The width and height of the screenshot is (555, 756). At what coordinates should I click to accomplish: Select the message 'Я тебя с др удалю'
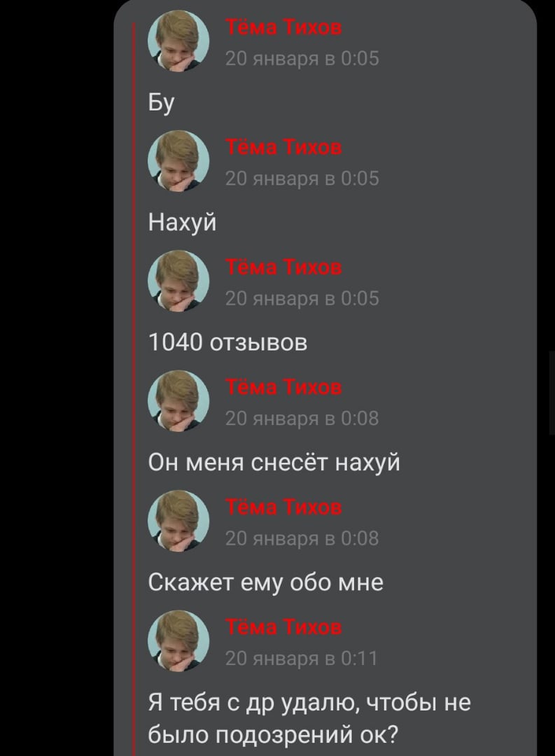[309, 718]
